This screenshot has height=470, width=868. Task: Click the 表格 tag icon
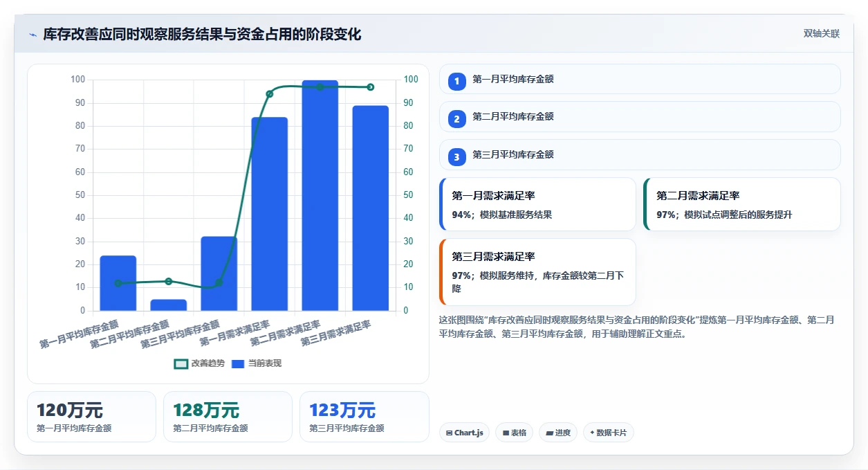(x=506, y=433)
